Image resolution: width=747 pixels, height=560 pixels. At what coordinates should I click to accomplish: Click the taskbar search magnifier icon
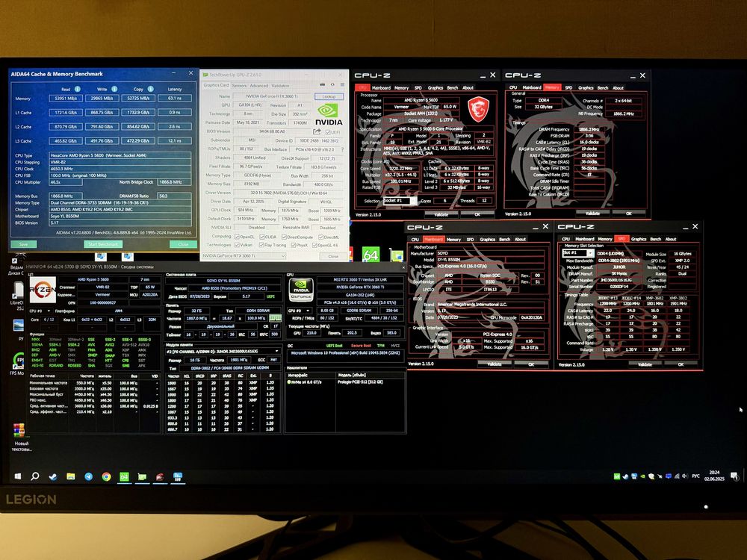pyautogui.click(x=35, y=476)
